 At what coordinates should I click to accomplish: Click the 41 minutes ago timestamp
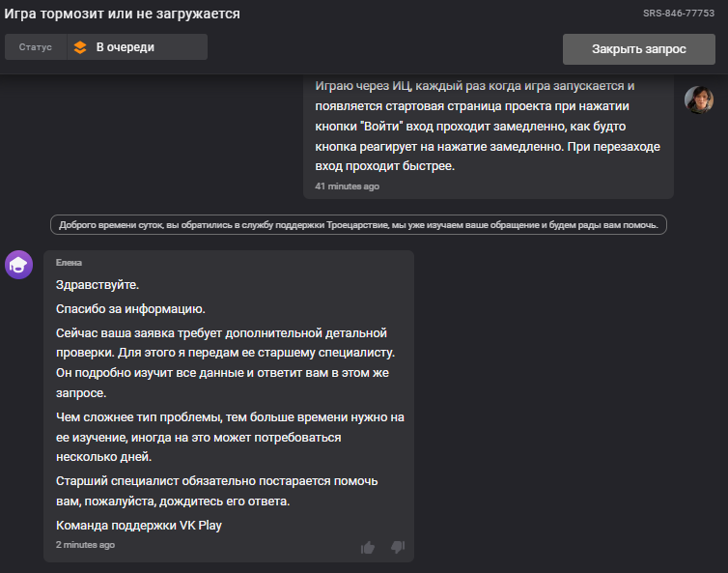click(x=347, y=186)
